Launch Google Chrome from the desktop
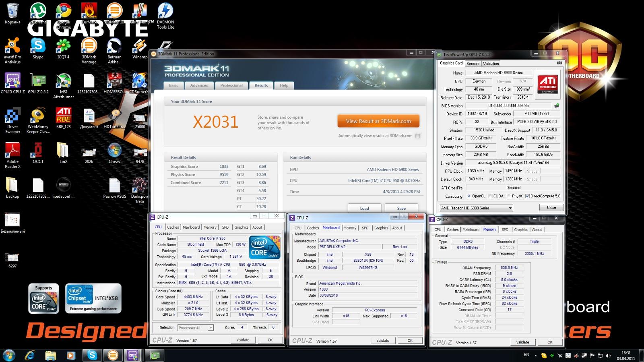644x362 pixels. click(x=64, y=16)
